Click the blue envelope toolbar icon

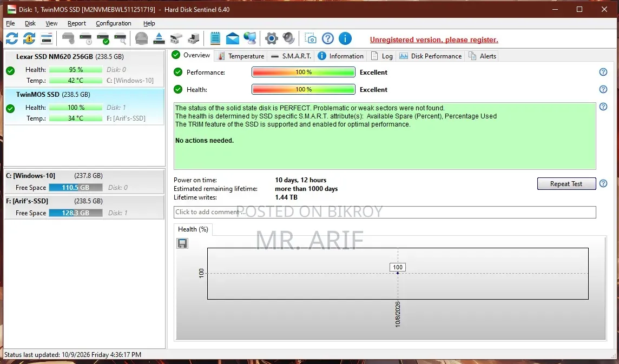(x=233, y=39)
